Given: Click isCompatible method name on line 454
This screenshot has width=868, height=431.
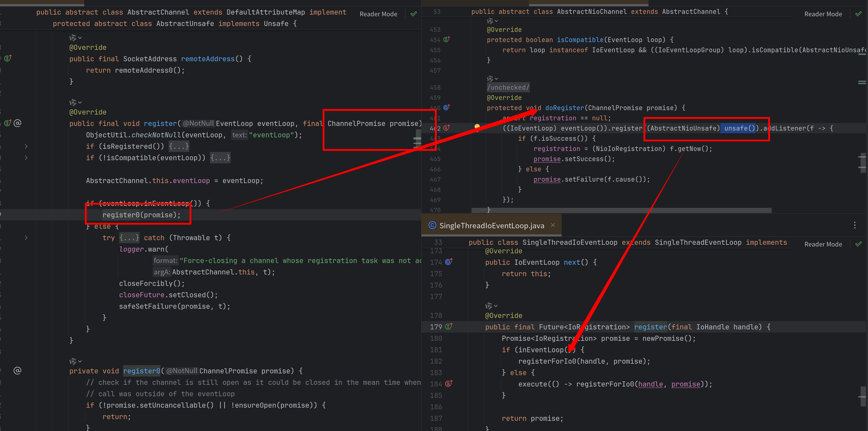Looking at the screenshot, I should tap(580, 40).
